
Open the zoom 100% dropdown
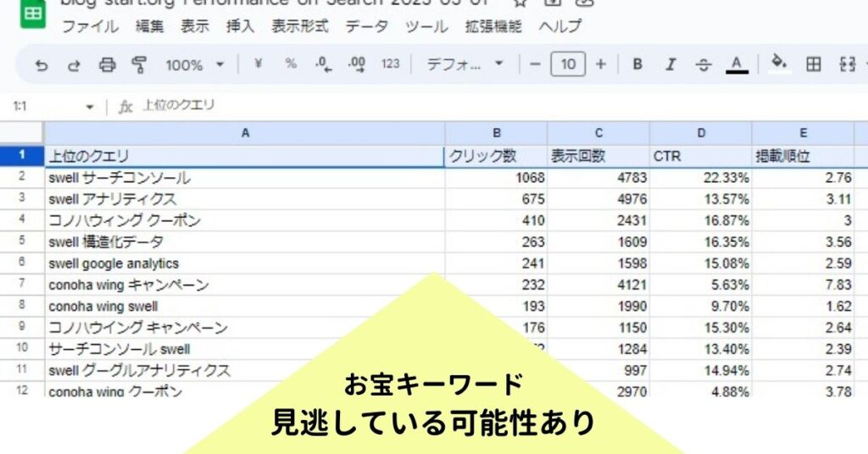click(195, 64)
